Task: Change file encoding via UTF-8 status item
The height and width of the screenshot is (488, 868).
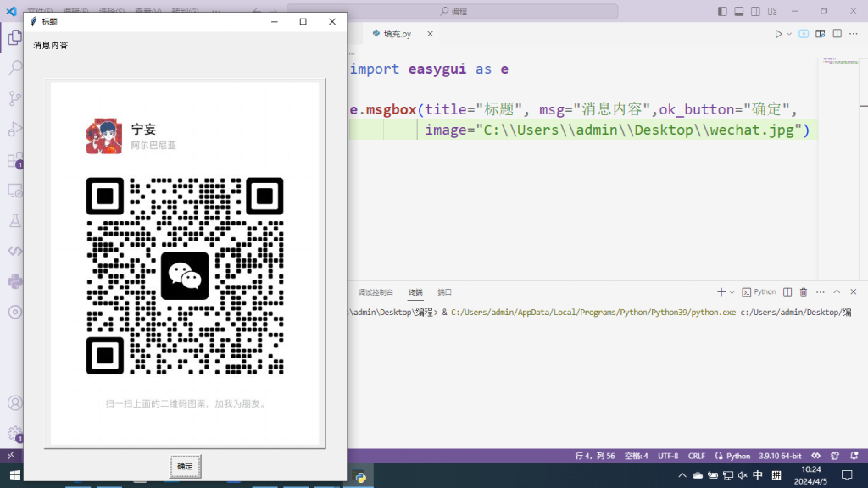Action: 668,456
